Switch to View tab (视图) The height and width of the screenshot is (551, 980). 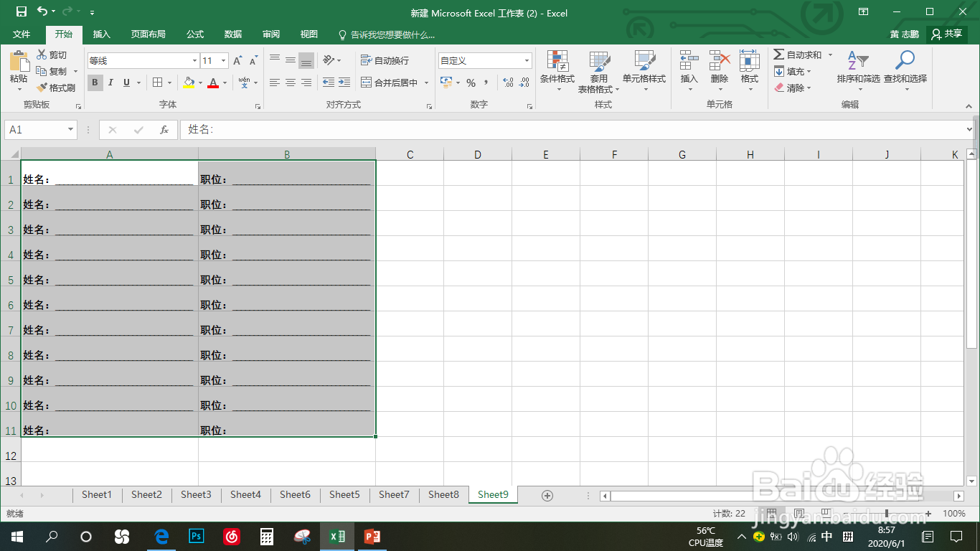(309, 34)
